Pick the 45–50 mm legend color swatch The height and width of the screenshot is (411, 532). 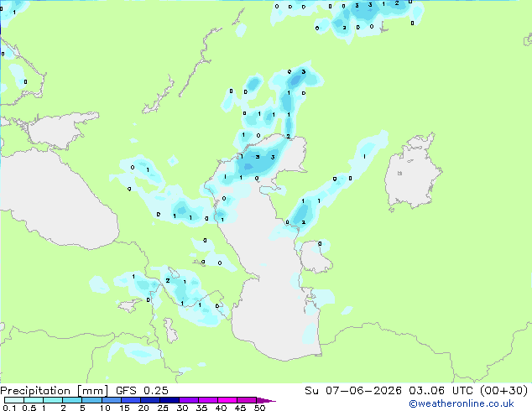(x=247, y=400)
